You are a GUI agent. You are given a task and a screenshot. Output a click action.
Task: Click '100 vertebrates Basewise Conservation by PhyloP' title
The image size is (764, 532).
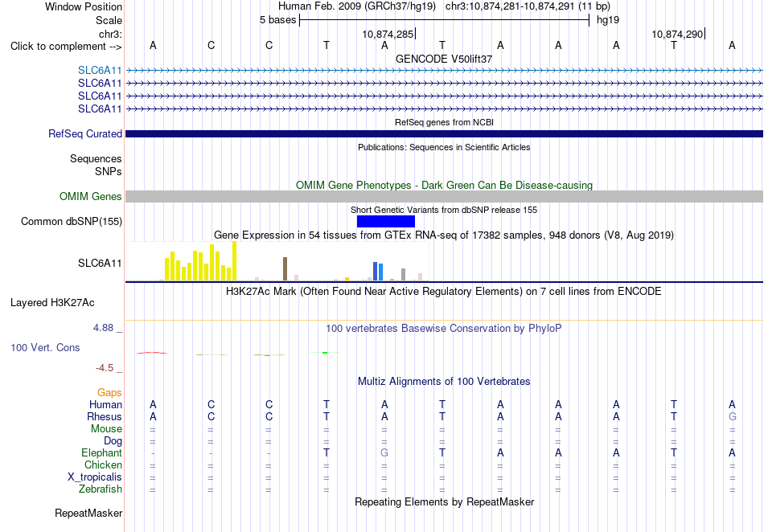(444, 329)
